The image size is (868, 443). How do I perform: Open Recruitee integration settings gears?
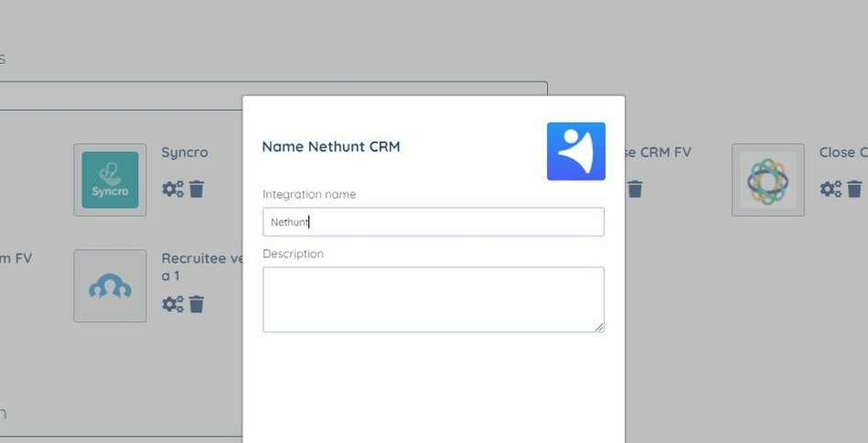point(173,304)
